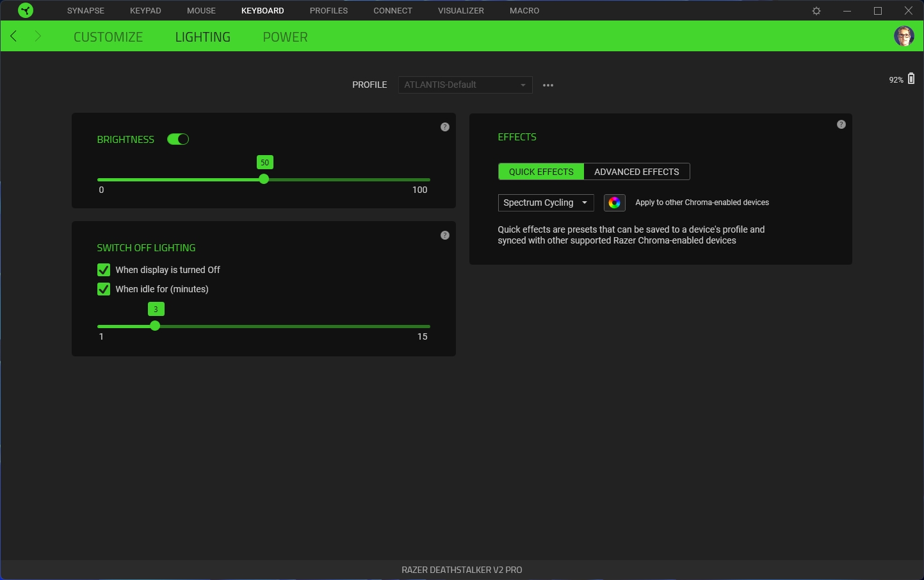Open the CUSTOMIZE subtab
Viewport: 924px width, 580px height.
click(108, 37)
